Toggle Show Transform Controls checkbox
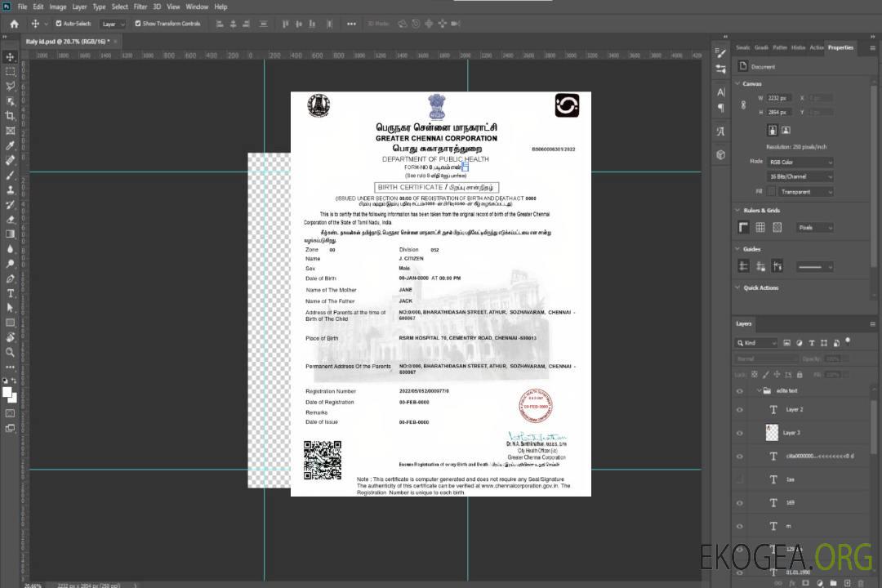Screen dimensions: 882x588 138,24
